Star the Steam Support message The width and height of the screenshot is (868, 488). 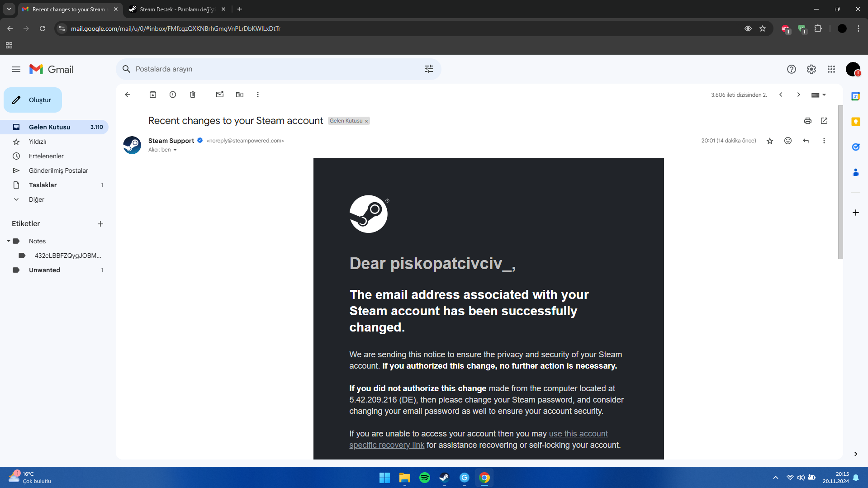pos(770,141)
